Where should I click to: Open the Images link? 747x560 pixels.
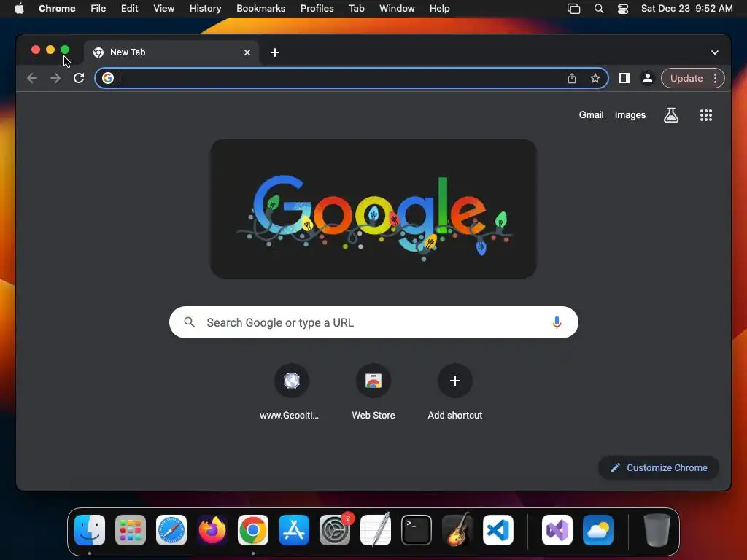tap(630, 114)
